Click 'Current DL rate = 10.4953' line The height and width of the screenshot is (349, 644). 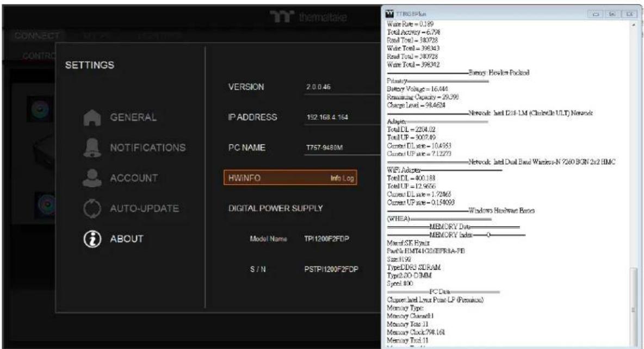pos(419,146)
